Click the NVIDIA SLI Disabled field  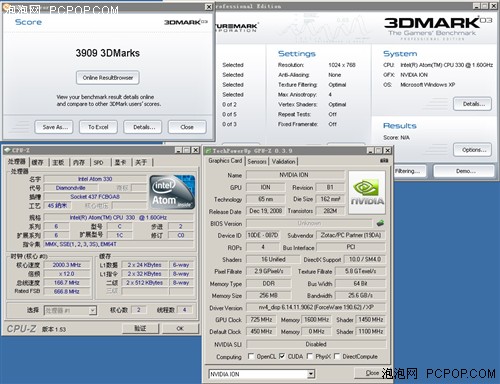point(316,344)
